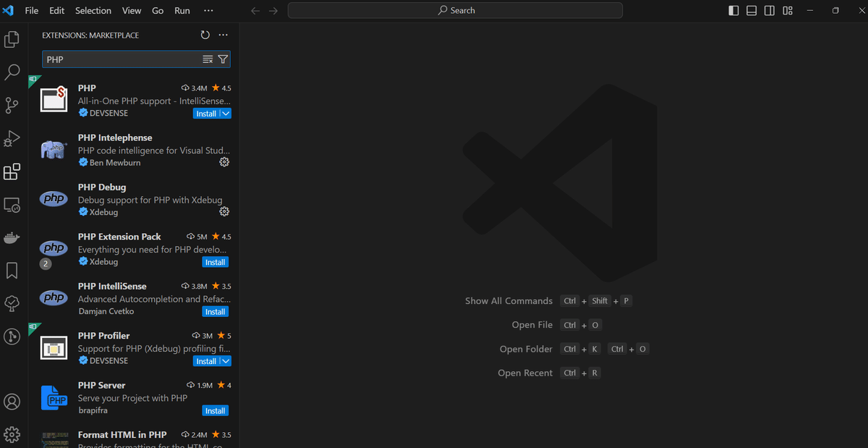The image size is (868, 448).
Task: Click the PHP Intelephense elephant icon
Action: click(x=54, y=150)
